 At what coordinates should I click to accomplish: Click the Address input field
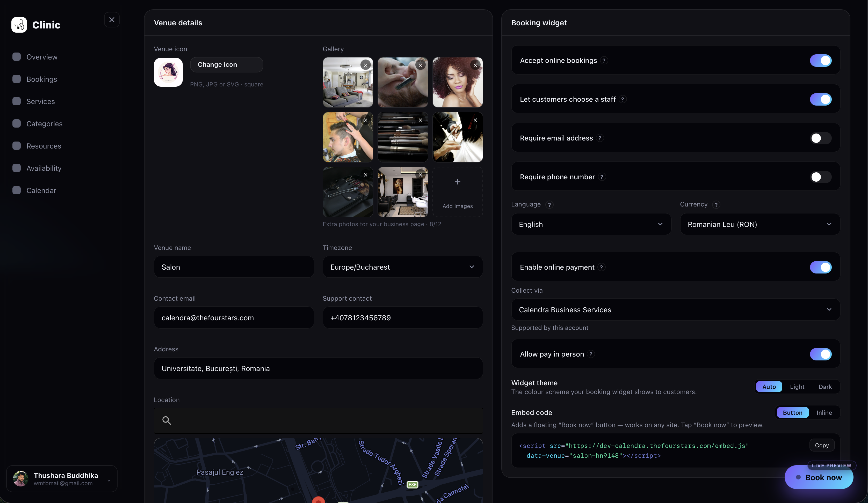point(318,368)
